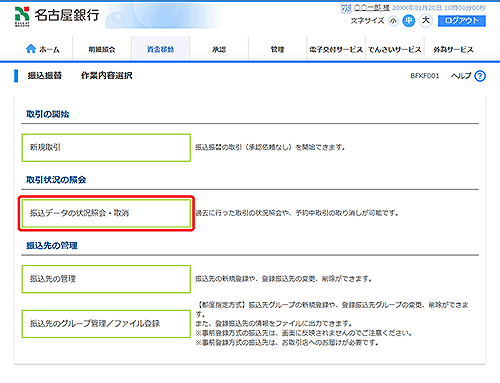Start a new transaction with 新規取引
Screen dimensions: 500x383
tap(106, 148)
